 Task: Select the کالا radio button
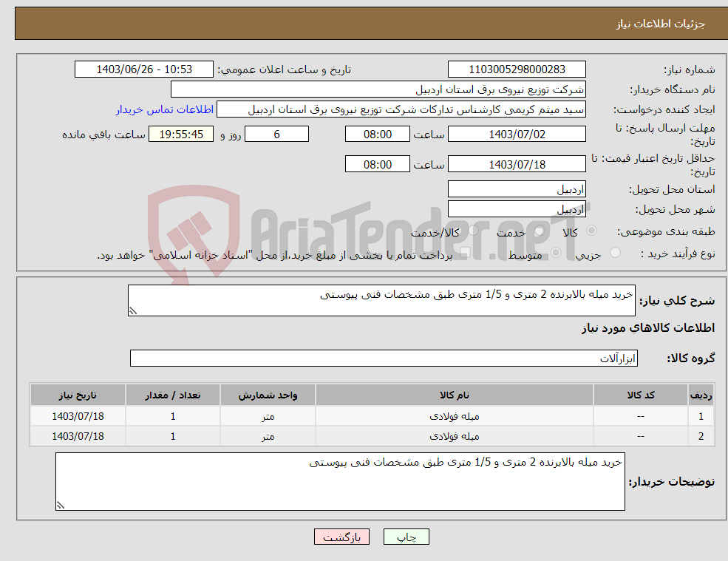[x=591, y=231]
